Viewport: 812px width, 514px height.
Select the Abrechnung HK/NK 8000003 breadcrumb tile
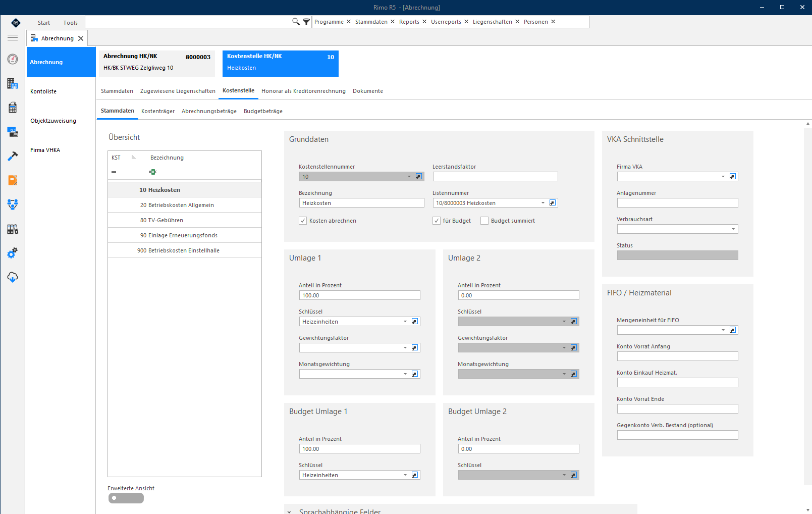tap(157, 64)
